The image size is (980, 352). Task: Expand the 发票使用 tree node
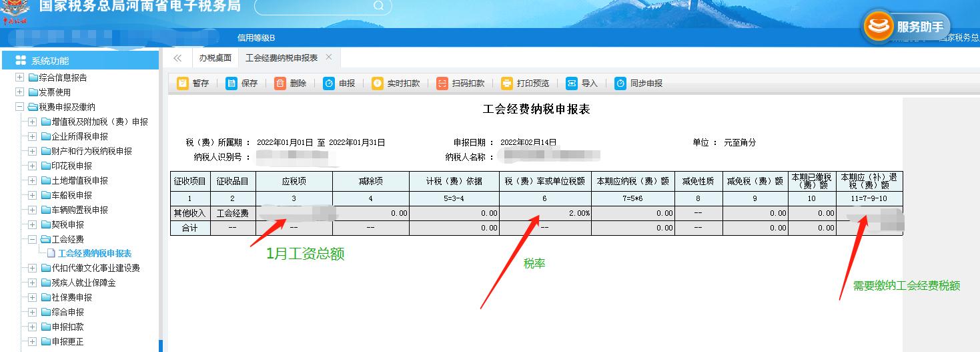point(19,92)
